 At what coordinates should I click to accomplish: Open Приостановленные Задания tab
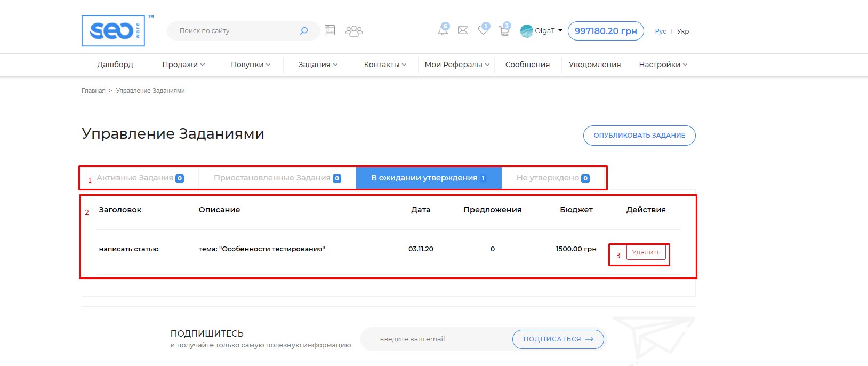point(277,178)
